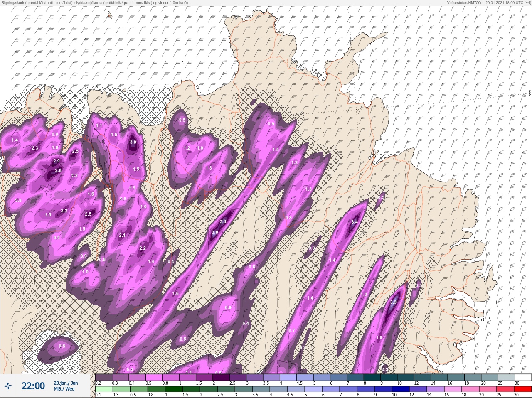
Task: Click the 1.9 precipitation value on map
Action: click(x=379, y=338)
